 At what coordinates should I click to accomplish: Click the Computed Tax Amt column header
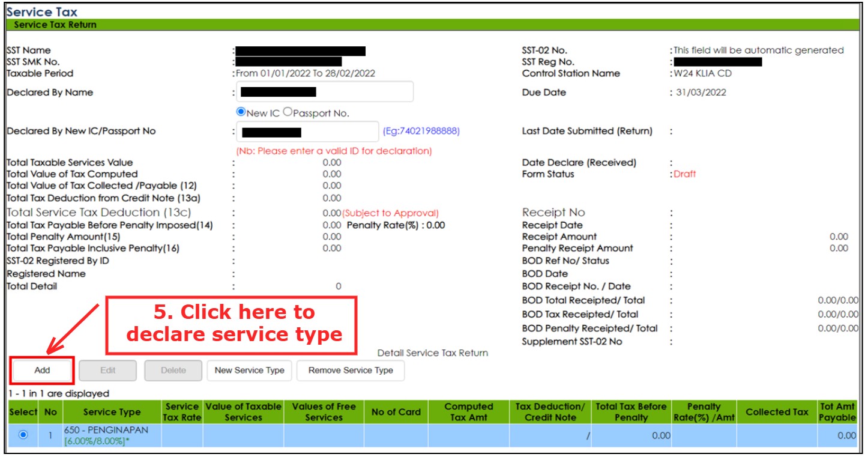468,412
